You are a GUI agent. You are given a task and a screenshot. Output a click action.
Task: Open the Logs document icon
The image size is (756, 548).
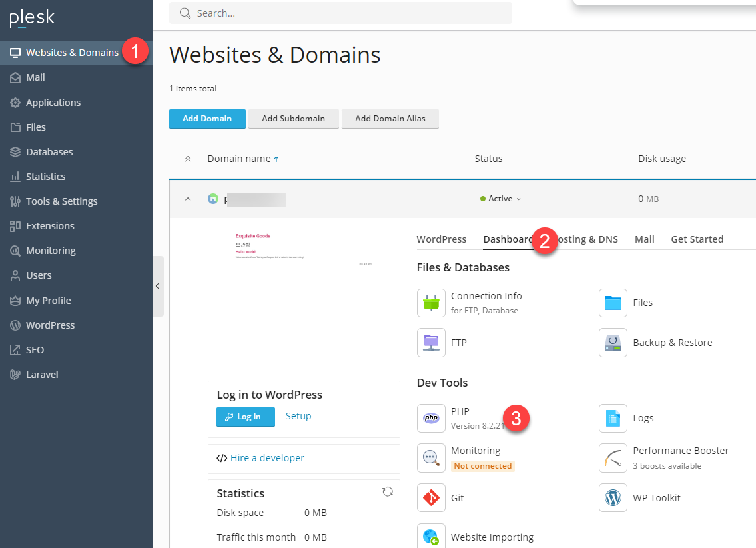(613, 418)
